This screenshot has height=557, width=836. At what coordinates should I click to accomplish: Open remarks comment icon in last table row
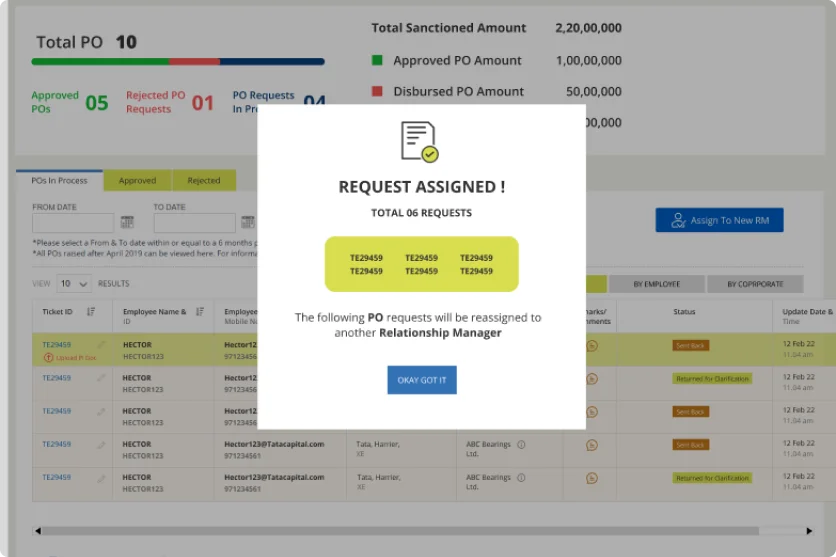click(x=592, y=478)
